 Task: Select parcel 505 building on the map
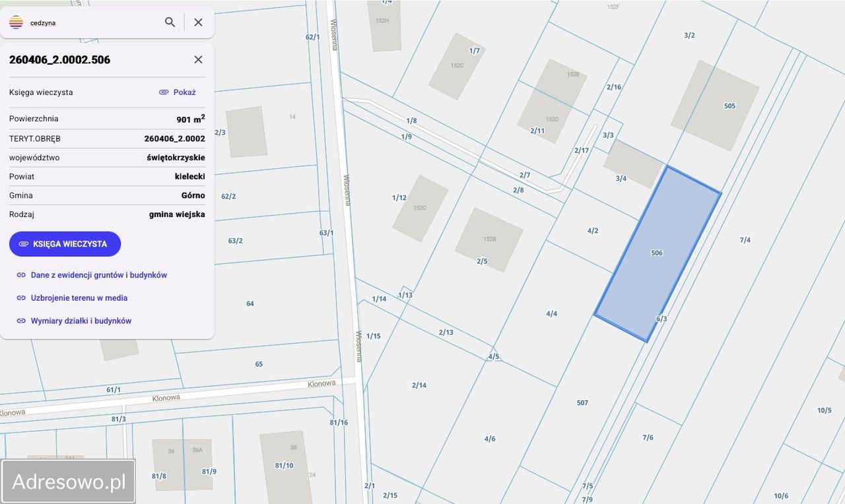[715, 106]
